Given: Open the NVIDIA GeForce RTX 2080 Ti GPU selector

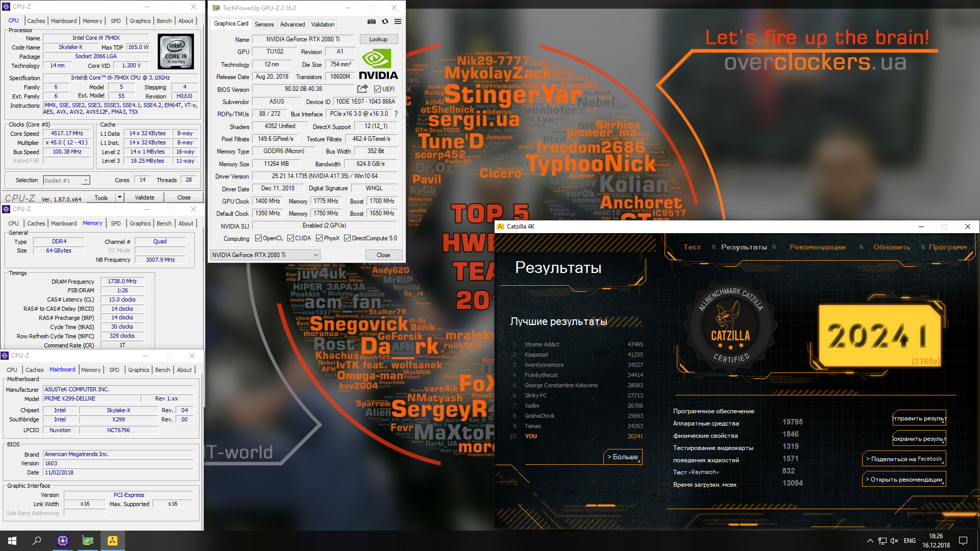Looking at the screenshot, I should pos(265,255).
